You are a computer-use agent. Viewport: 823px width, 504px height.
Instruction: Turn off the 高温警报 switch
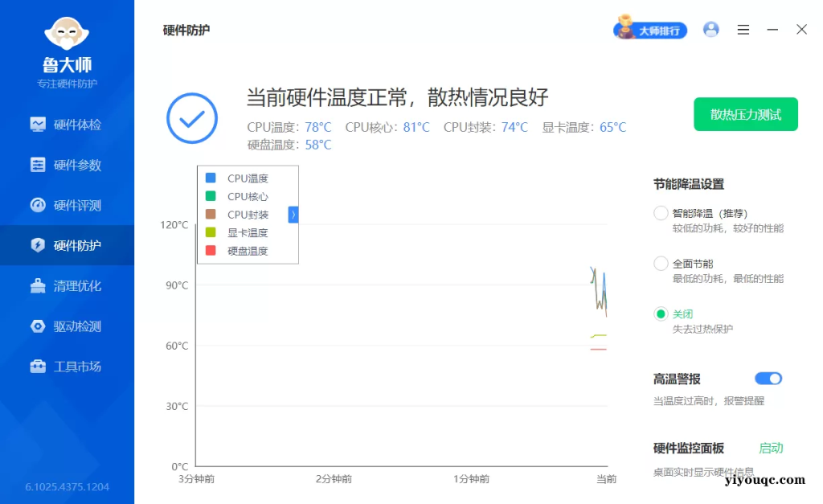[x=768, y=378]
